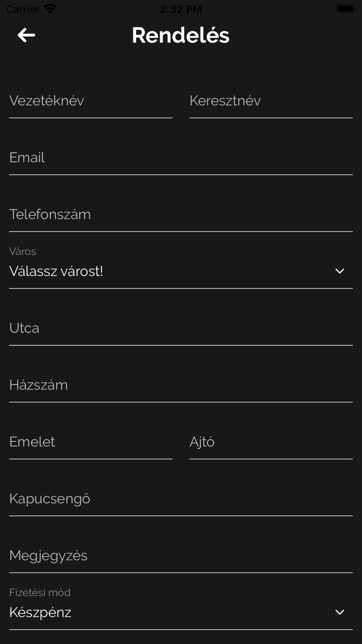
Task: Open the Készpénz payment method selector
Action: point(171,612)
